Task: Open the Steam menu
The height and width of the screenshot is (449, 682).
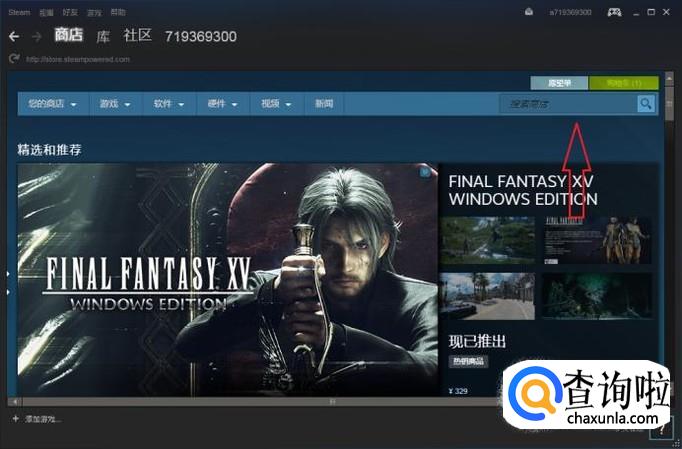Action: coord(20,12)
